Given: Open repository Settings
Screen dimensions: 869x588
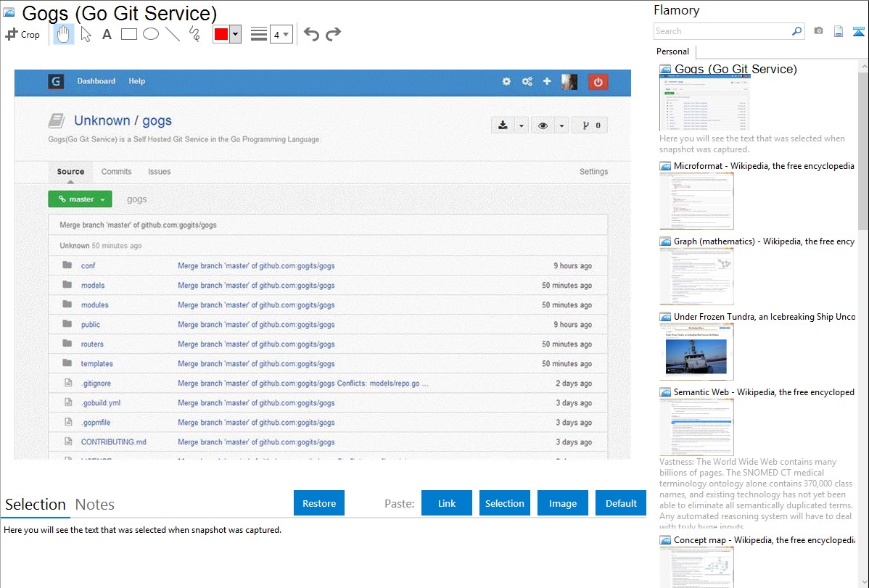Looking at the screenshot, I should [593, 172].
